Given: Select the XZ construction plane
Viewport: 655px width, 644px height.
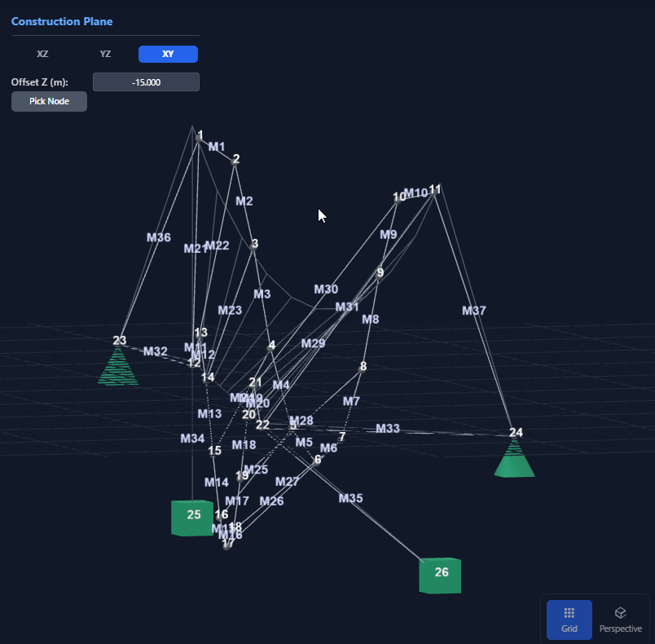Looking at the screenshot, I should tap(42, 54).
